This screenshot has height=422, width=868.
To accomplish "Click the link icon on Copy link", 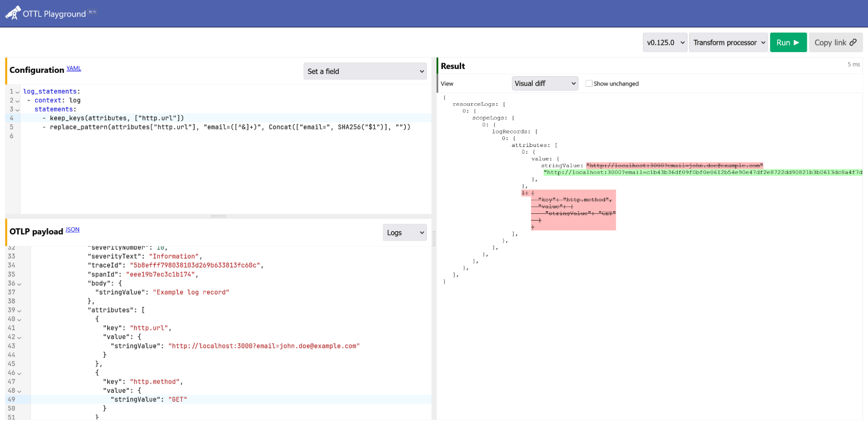I will pyautogui.click(x=853, y=43).
